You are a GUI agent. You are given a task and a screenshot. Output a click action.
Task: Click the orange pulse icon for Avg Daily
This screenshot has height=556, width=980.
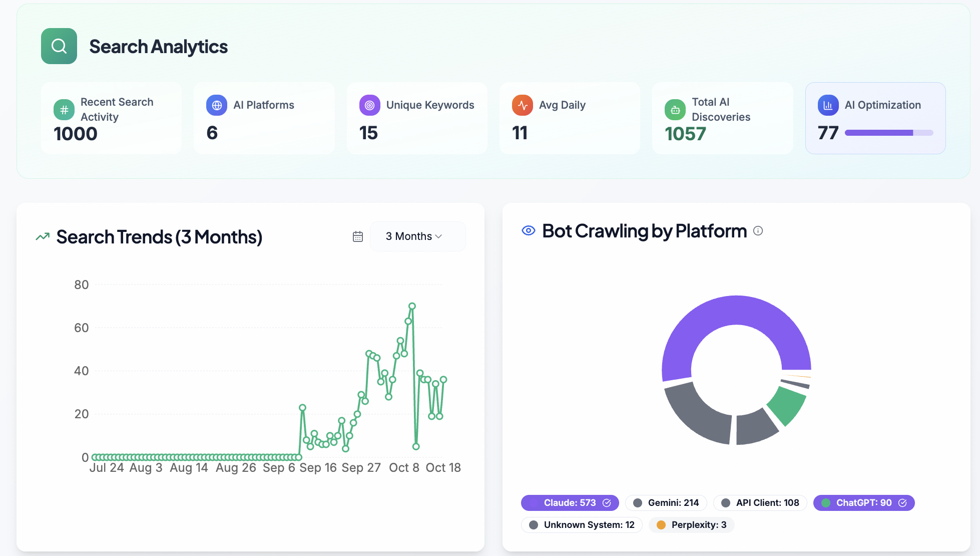pos(523,105)
